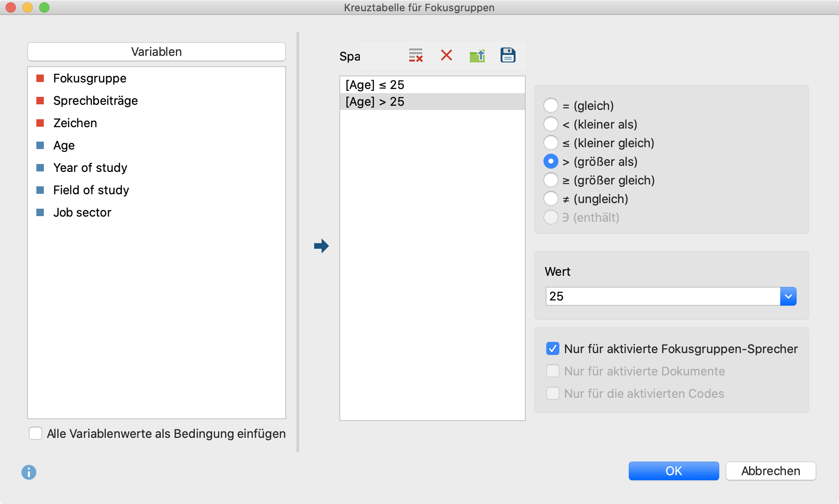
Task: Click the blue arrow to insert variable
Action: 322,246
